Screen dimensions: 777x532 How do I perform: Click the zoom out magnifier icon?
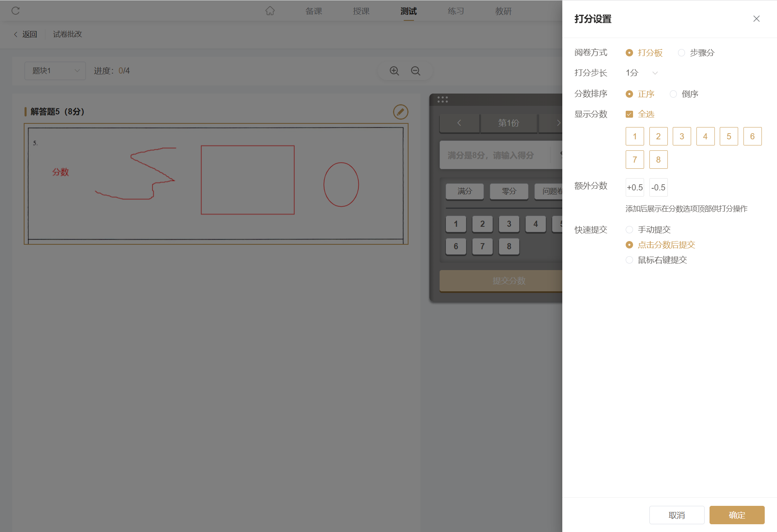(415, 71)
